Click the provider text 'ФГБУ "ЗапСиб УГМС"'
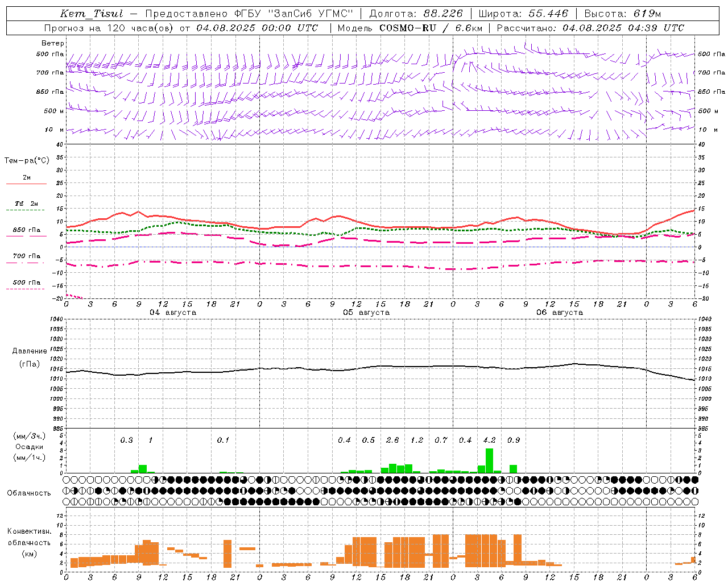This screenshot has height=582, width=728. tap(293, 14)
